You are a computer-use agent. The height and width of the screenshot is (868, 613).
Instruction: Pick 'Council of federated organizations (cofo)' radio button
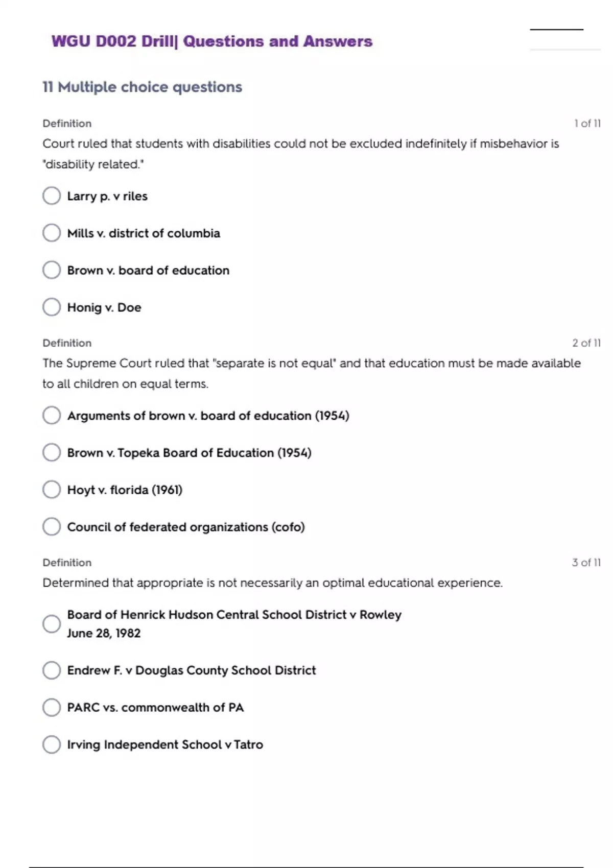pyautogui.click(x=52, y=526)
